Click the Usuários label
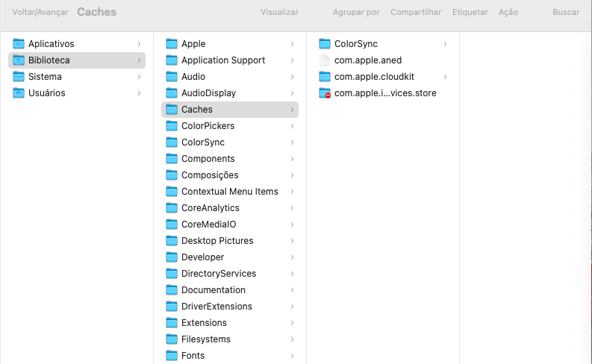The width and height of the screenshot is (592, 364). 47,93
